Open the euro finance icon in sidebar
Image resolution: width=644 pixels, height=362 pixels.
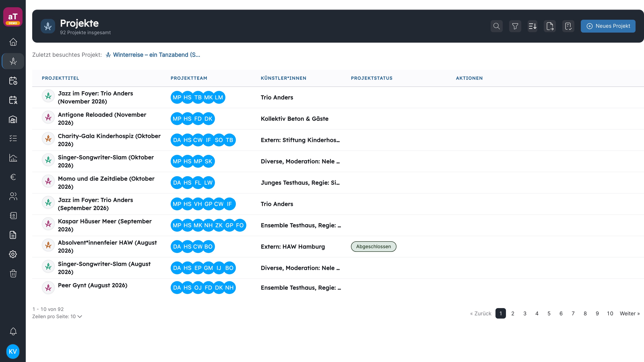click(x=13, y=177)
